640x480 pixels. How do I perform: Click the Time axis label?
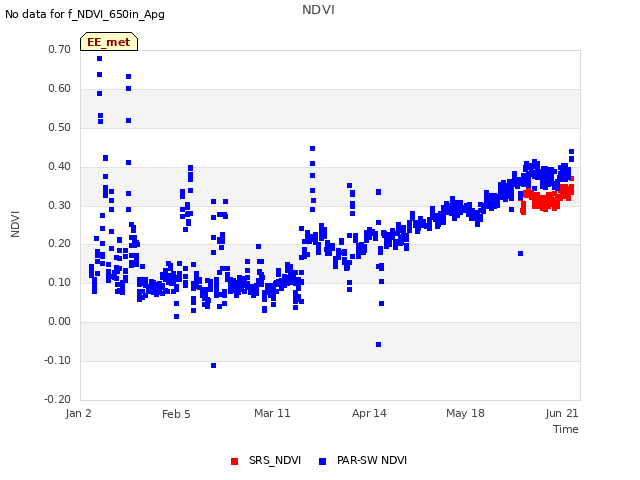tap(566, 429)
